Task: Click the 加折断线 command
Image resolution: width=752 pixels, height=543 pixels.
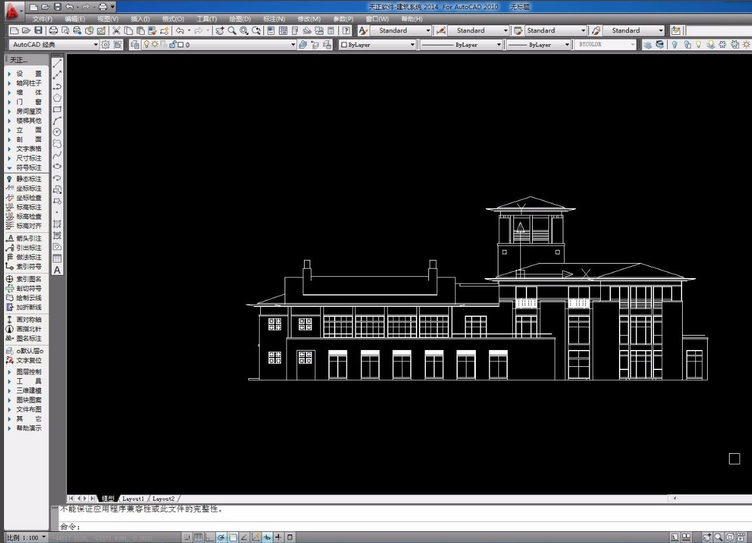Action: [24, 307]
